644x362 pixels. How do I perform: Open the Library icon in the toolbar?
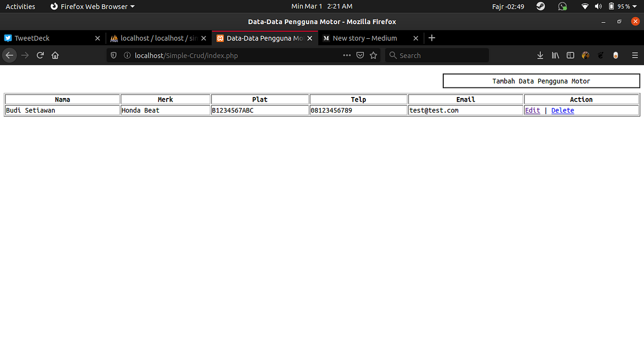[555, 55]
